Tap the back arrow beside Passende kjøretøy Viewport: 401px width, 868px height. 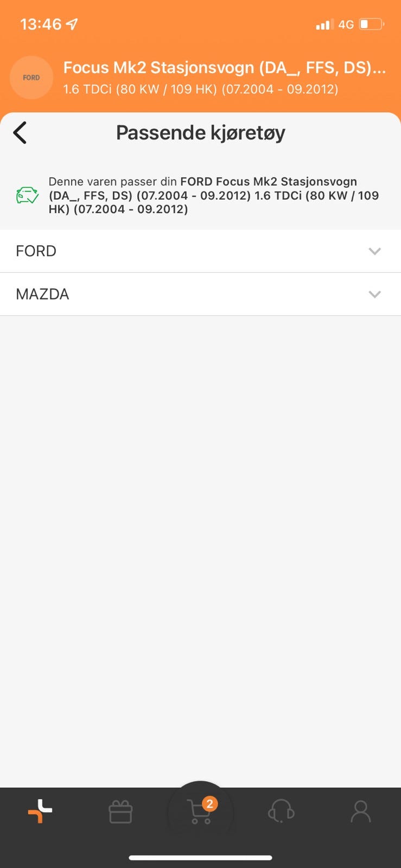click(20, 133)
